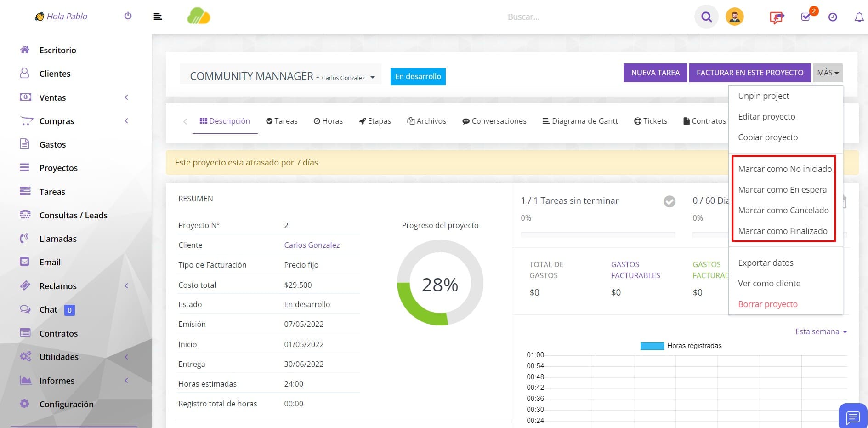Open the Esta semana period dropdown
The width and height of the screenshot is (868, 428).
pos(821,331)
